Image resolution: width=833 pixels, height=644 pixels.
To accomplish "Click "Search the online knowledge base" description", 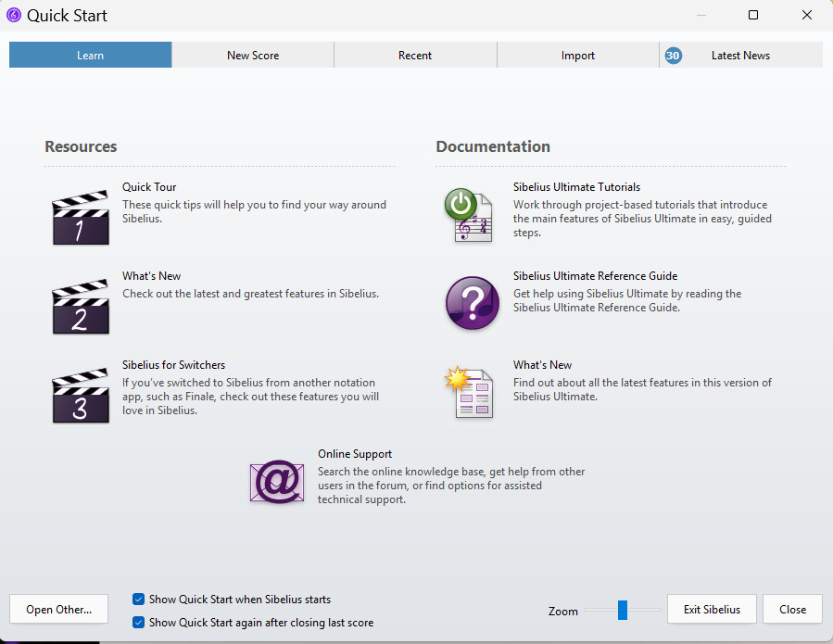I will pos(451,486).
